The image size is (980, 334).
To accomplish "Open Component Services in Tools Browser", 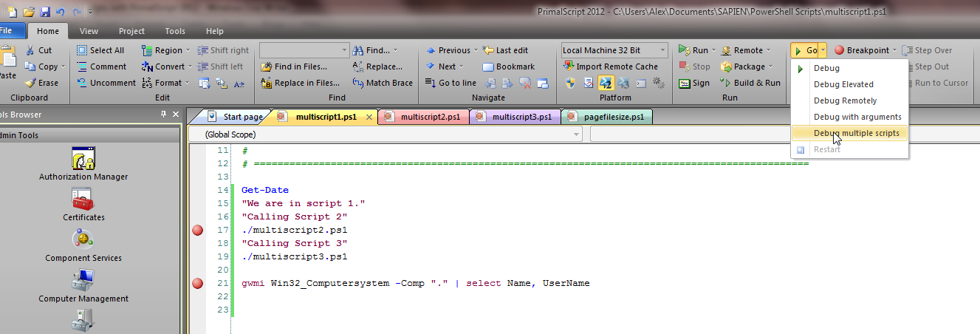I will tap(83, 245).
